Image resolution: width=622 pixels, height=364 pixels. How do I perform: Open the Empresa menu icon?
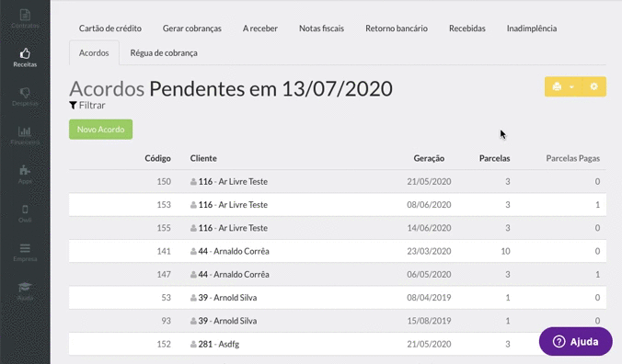[x=25, y=253]
